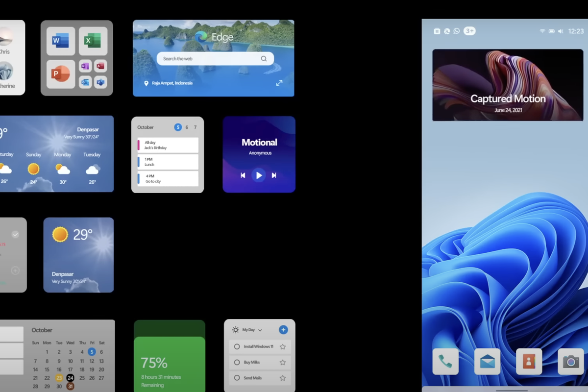Open the Contacts app in dock
The width and height of the screenshot is (588, 392).
pos(529,362)
